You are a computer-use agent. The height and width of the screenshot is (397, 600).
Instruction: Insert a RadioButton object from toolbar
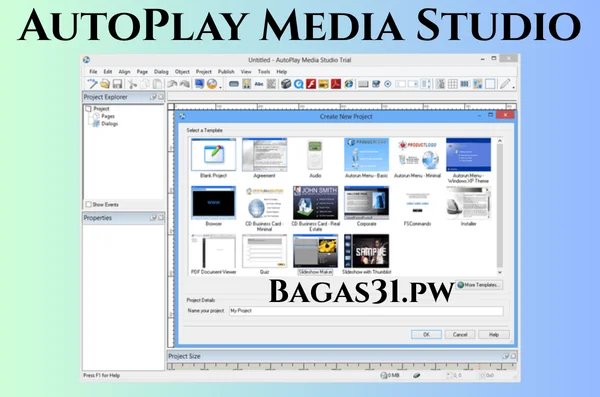(x=388, y=84)
